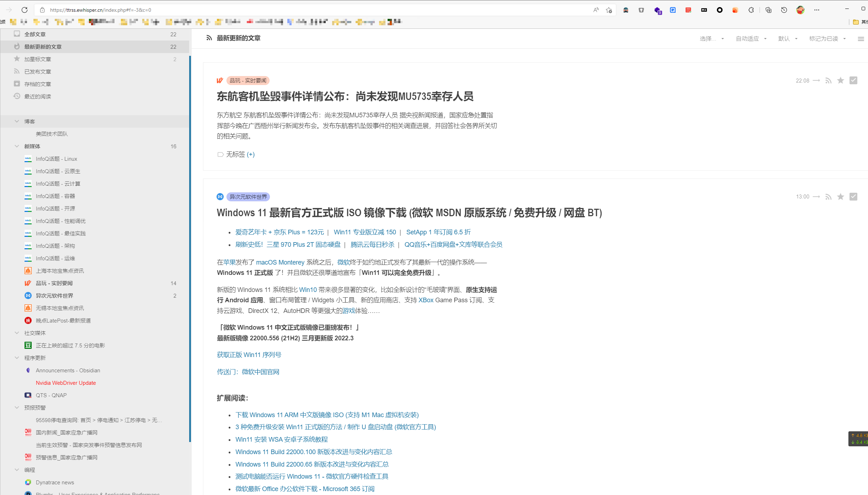Open the feed icon next to 异次元软件世界 article
The image size is (868, 495).
click(x=220, y=196)
